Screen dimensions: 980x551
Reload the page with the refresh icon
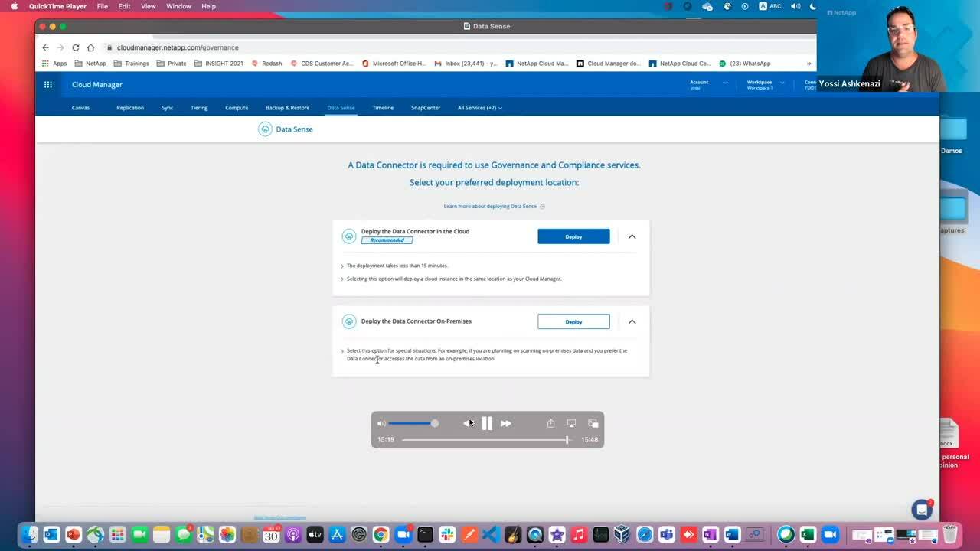[x=76, y=47]
